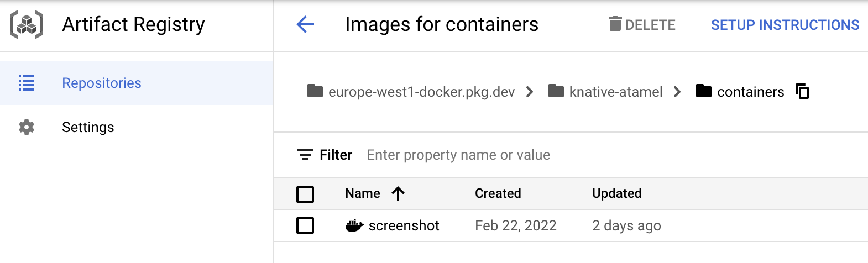Click the europe-west1-docker.pkg.dev folder icon

pyautogui.click(x=315, y=91)
